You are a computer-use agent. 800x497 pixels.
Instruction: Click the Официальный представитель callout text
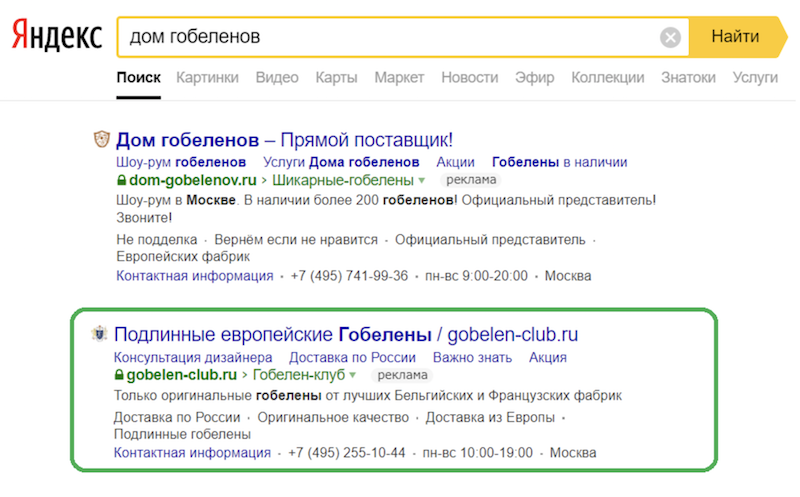(490, 240)
